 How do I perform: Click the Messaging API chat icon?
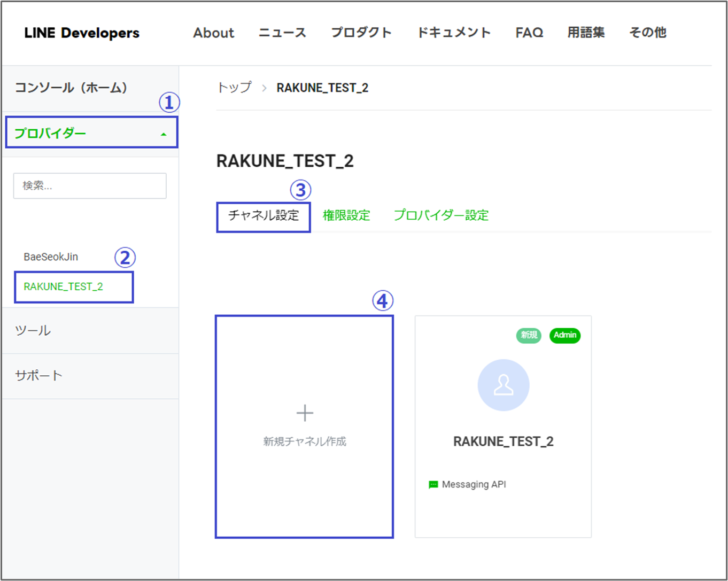tap(433, 485)
